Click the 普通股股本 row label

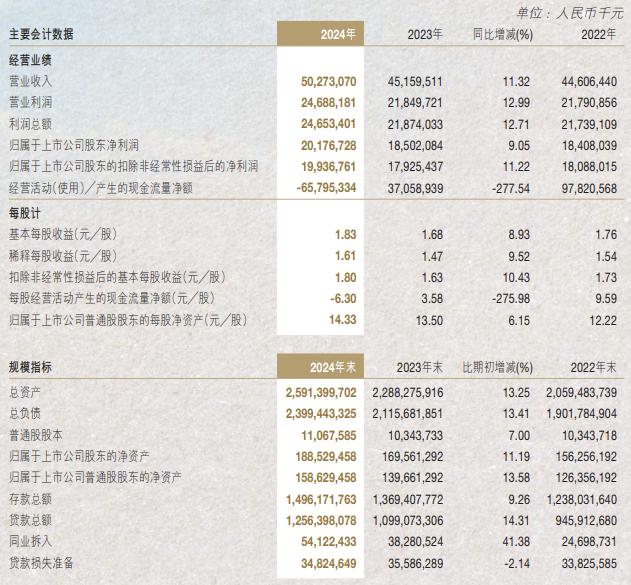(35, 435)
